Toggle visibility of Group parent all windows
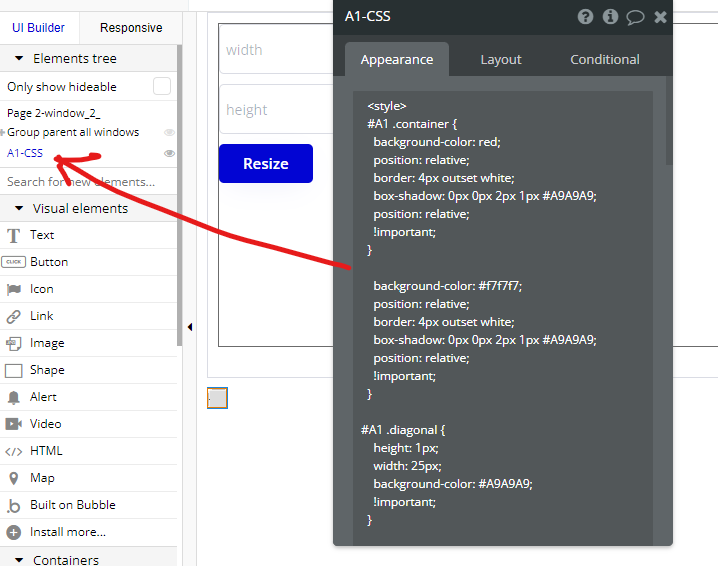This screenshot has width=718, height=566. [169, 132]
